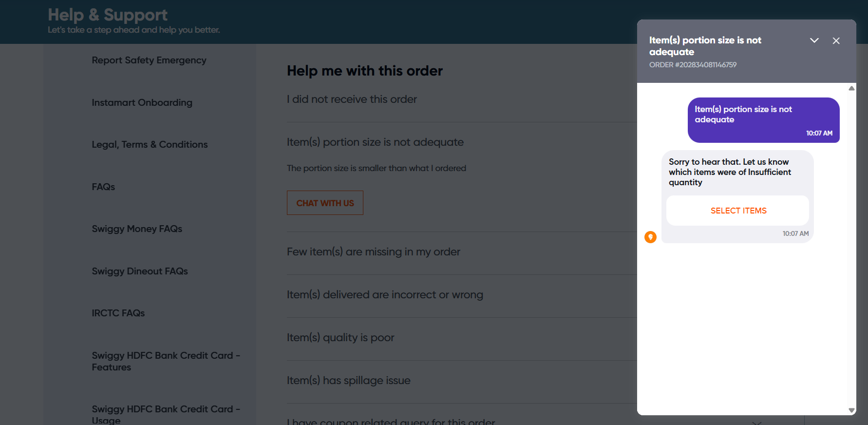Expand 'Item(s) has spillage issue'
This screenshot has height=425, width=868.
point(348,381)
